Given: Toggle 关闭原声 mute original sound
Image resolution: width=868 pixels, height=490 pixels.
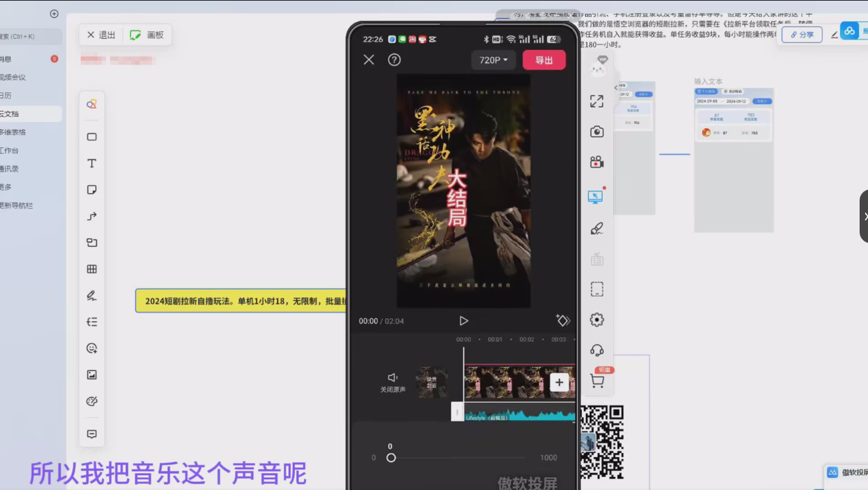Looking at the screenshot, I should pyautogui.click(x=393, y=383).
